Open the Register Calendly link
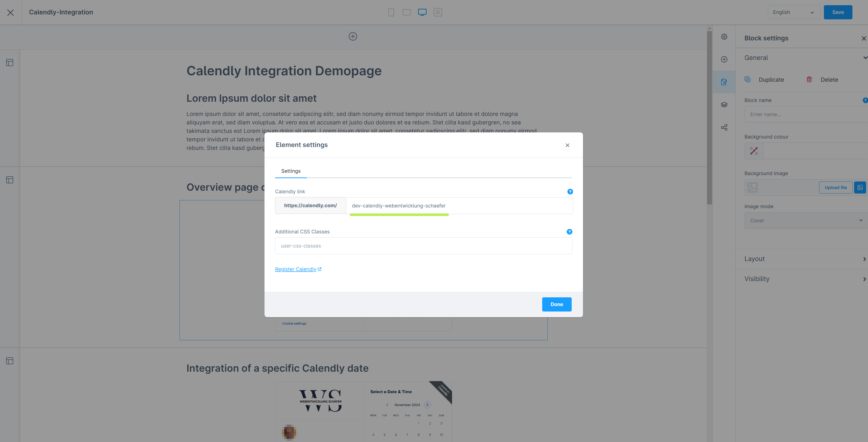This screenshot has height=442, width=868. [x=298, y=269]
